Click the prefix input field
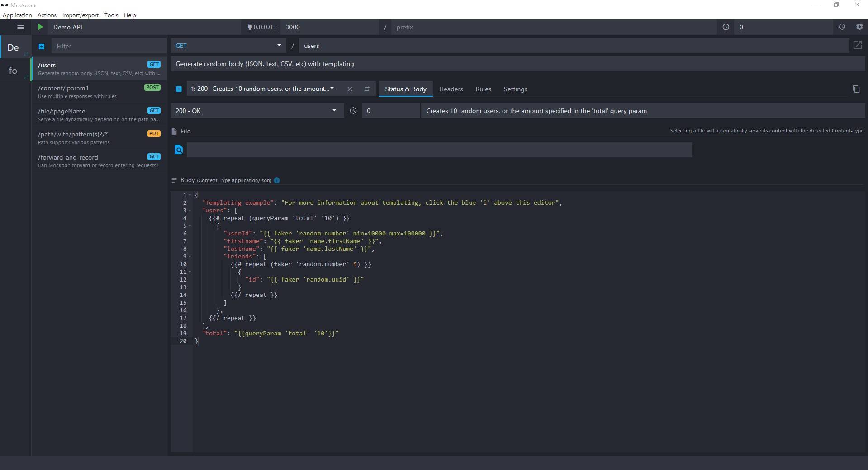The width and height of the screenshot is (868, 470). [554, 27]
